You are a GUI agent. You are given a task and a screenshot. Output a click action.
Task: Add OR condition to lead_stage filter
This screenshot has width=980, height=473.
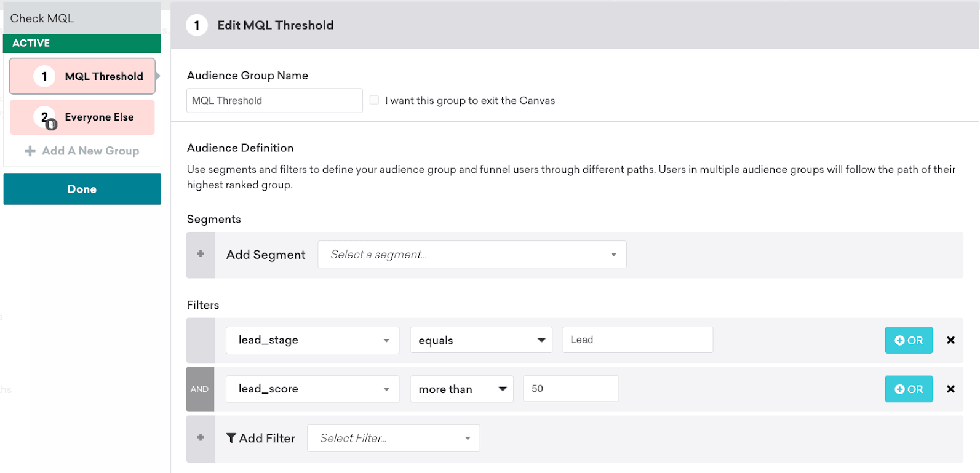tap(909, 340)
